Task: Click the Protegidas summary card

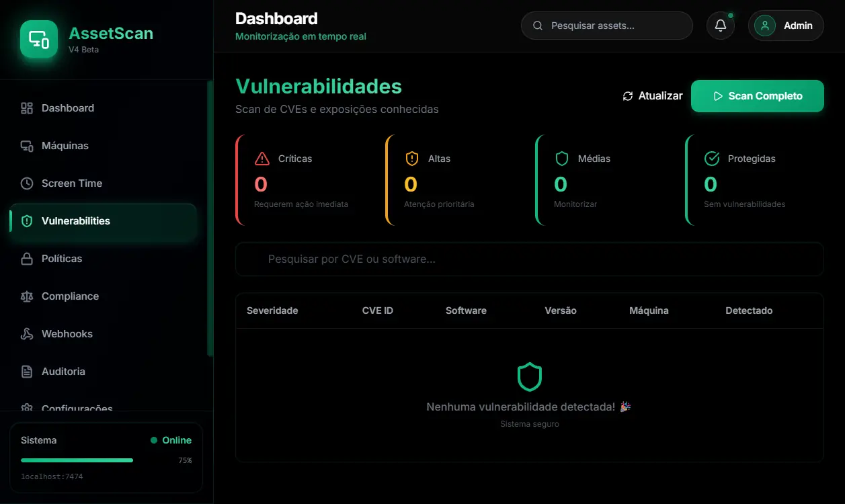Action: pyautogui.click(x=754, y=180)
